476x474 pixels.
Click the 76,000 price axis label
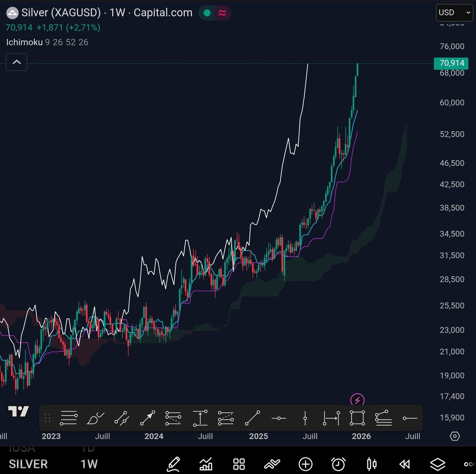452,46
